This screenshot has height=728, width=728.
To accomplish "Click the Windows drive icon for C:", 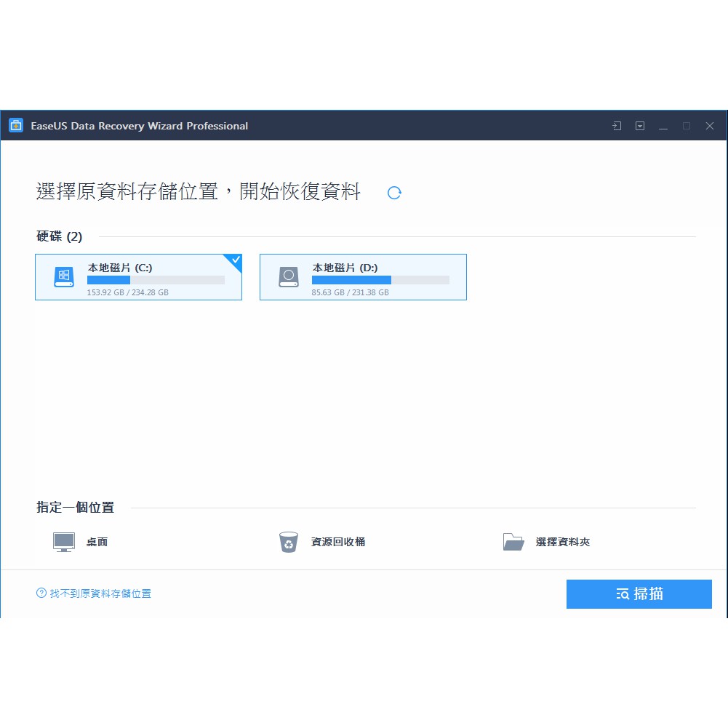I will (x=63, y=277).
